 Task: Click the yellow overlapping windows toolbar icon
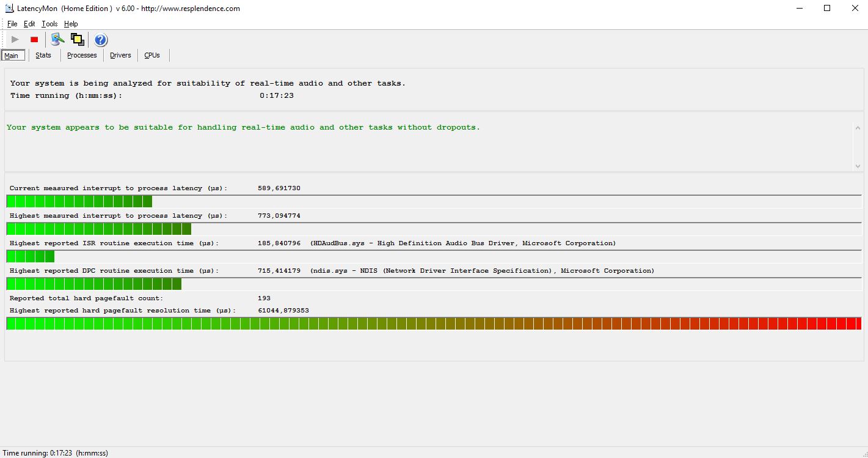tap(77, 40)
